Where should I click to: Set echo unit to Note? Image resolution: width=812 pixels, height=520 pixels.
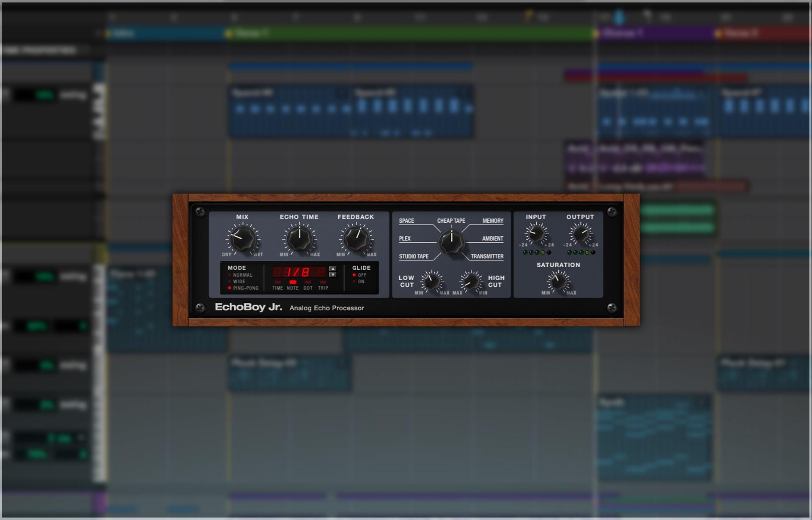tap(293, 285)
